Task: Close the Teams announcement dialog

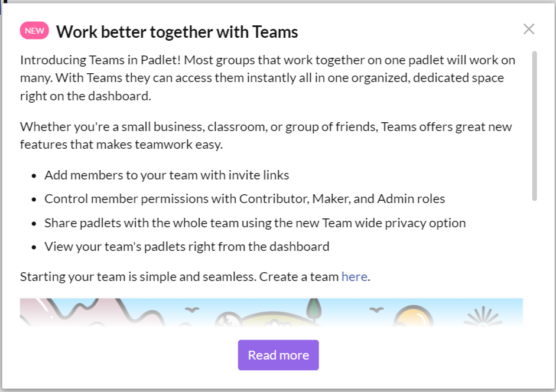Action: tap(529, 29)
